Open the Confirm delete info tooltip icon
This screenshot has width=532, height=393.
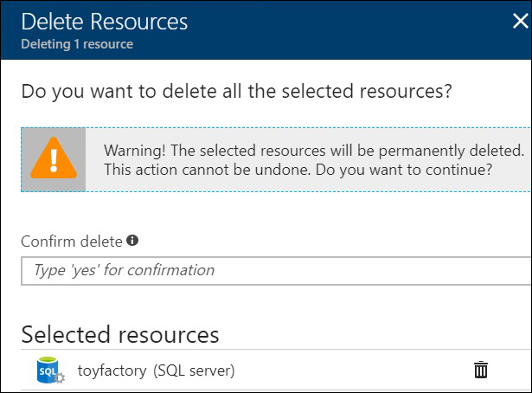pyautogui.click(x=132, y=241)
